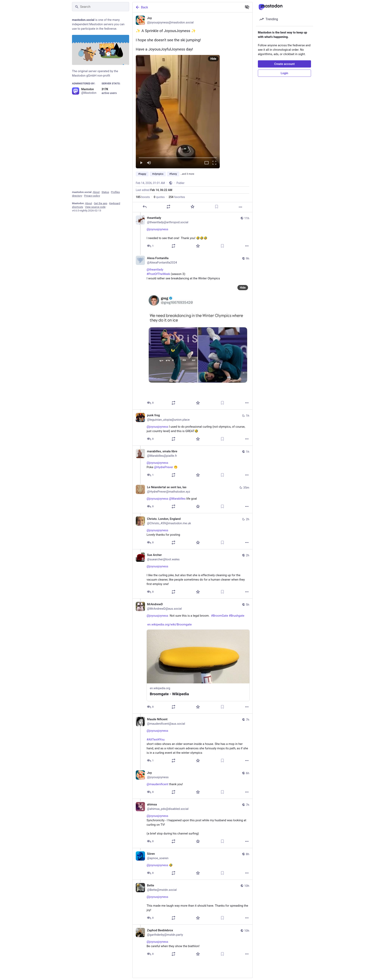Click the Search input field

(x=100, y=7)
